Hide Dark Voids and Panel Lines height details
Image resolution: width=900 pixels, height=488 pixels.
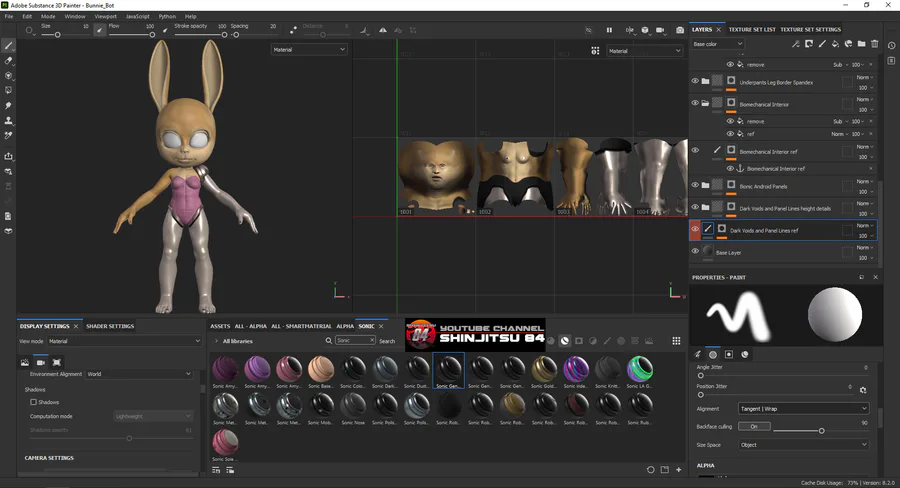click(x=695, y=207)
